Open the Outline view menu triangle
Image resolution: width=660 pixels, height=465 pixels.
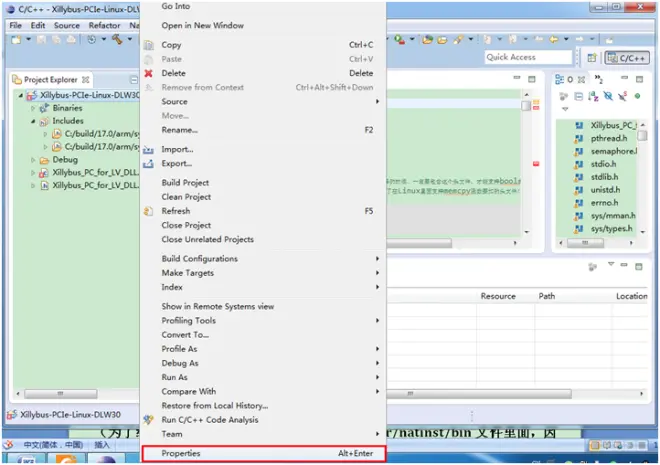565,109
